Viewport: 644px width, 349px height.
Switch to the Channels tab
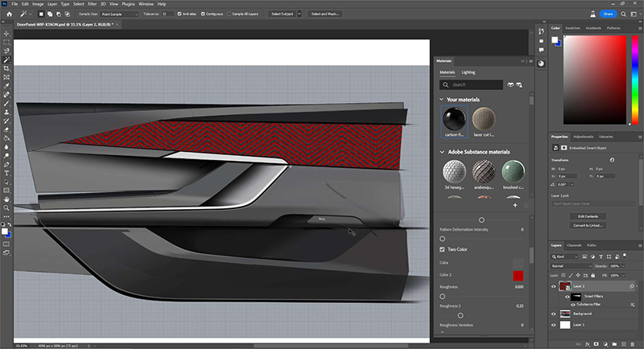tap(575, 244)
